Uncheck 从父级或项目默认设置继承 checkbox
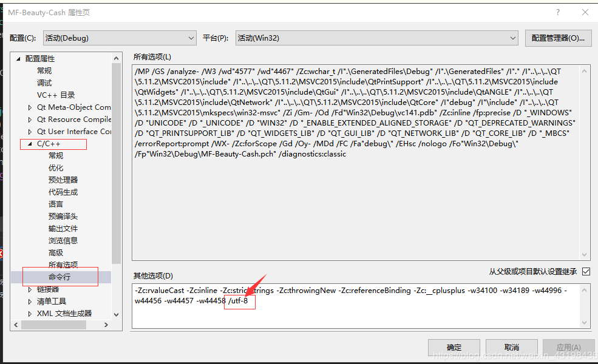Screen dimensions: 598x364 point(585,271)
